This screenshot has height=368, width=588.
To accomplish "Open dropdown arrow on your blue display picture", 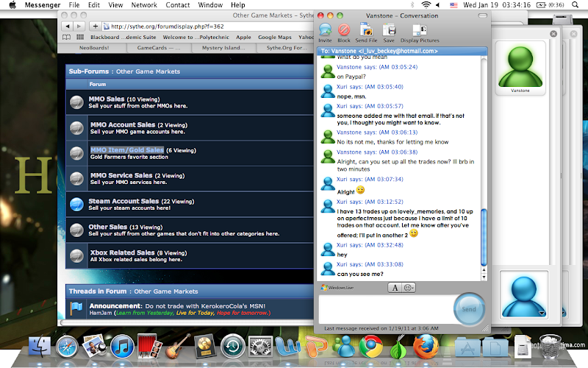I will tap(542, 314).
